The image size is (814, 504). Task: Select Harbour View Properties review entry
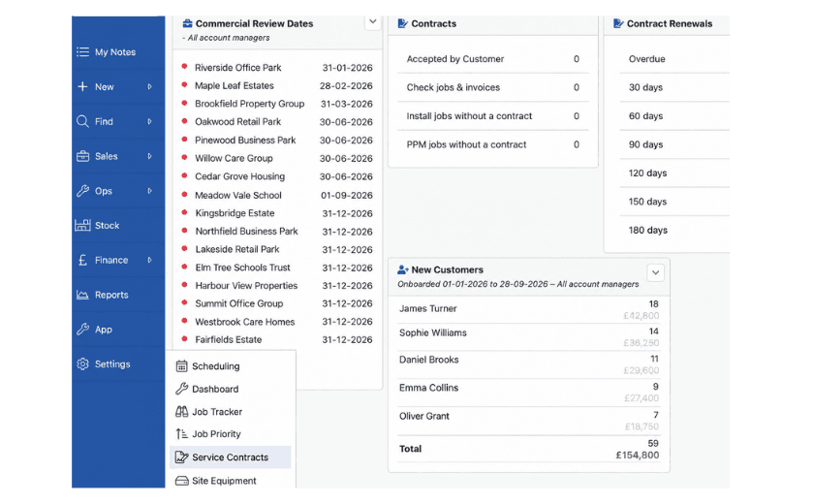(x=277, y=286)
